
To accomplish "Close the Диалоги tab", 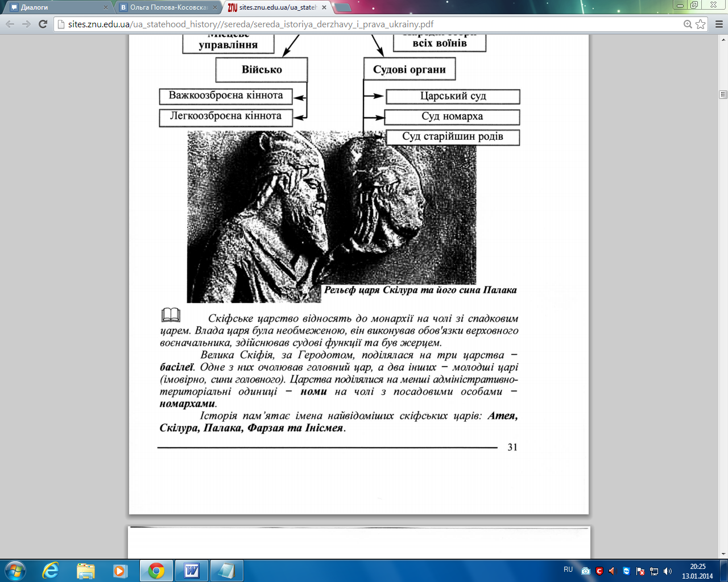I will [x=105, y=7].
